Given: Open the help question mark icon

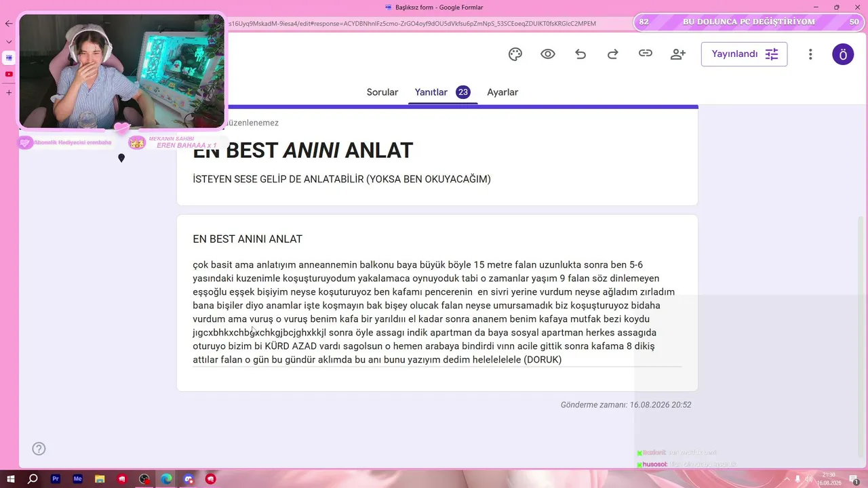Looking at the screenshot, I should click(x=39, y=449).
